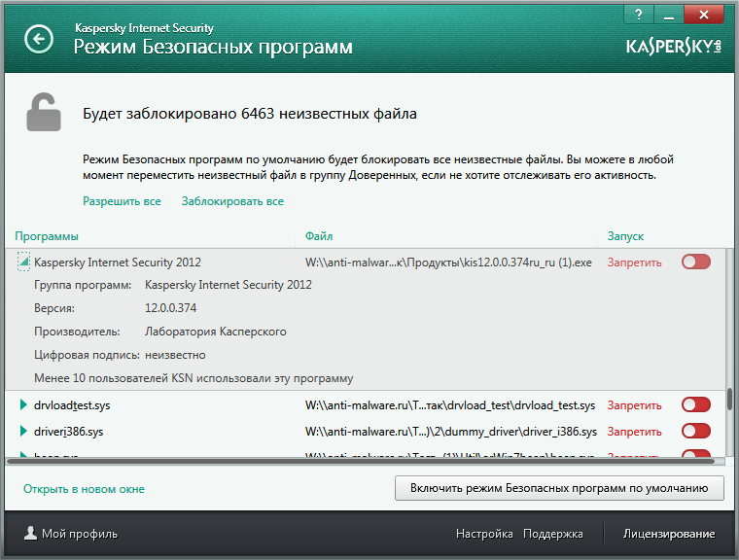Click the path ending drvload_test.sys
The image size is (739, 560).
coord(450,405)
